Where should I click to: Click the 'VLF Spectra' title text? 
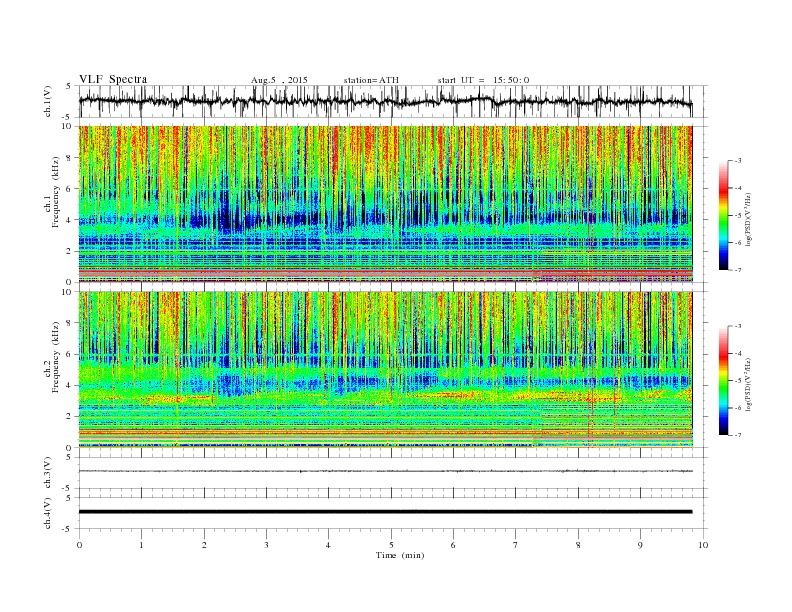tap(113, 79)
